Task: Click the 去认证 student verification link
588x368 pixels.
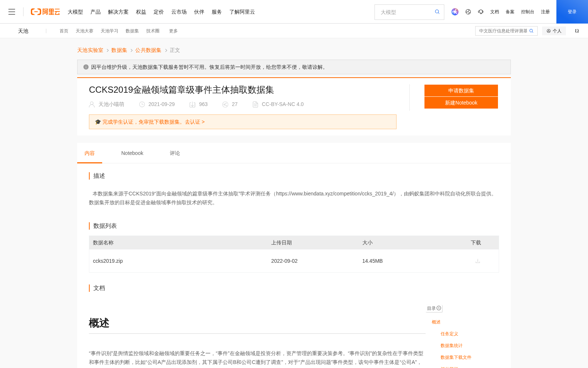Action: 195,122
